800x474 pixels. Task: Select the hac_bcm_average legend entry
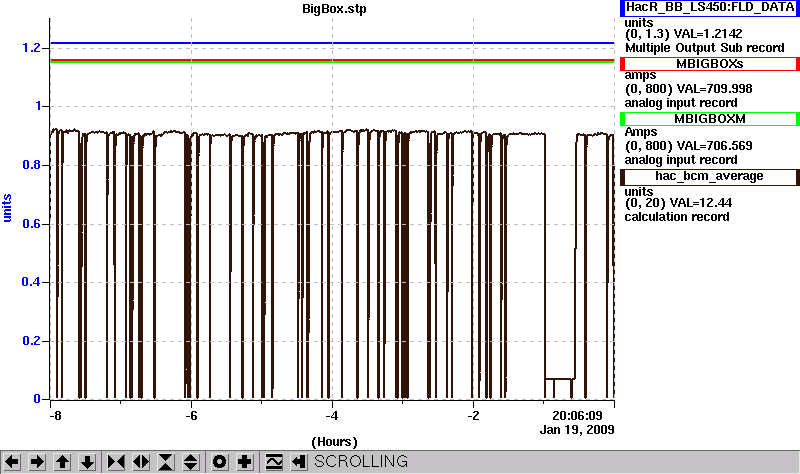click(710, 177)
